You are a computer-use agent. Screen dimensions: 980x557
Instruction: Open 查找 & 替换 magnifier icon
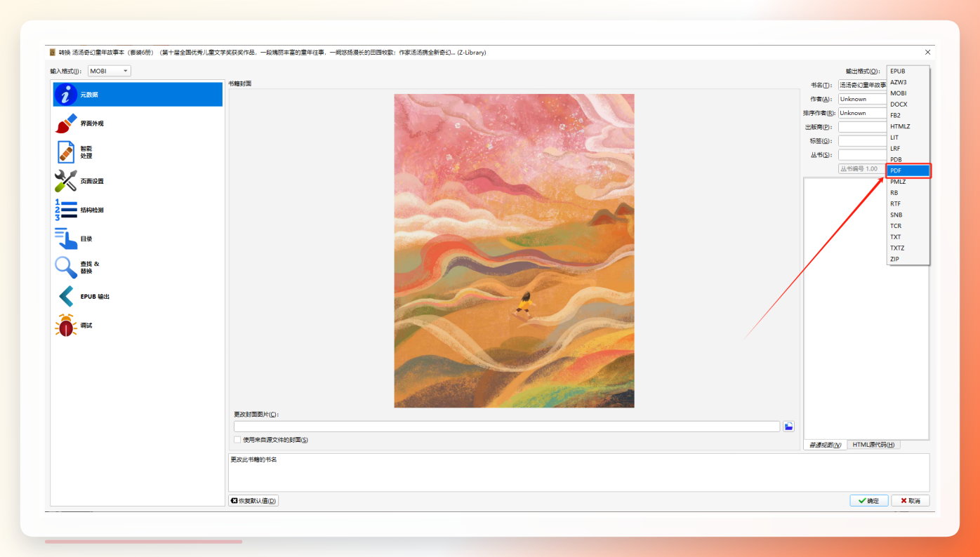(x=66, y=267)
